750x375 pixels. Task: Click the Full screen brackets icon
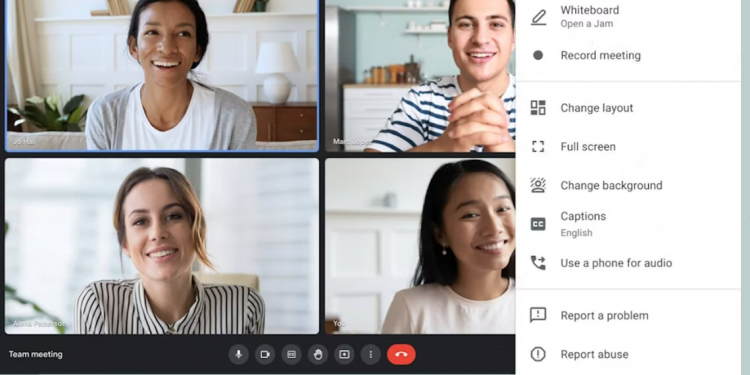pyautogui.click(x=538, y=146)
